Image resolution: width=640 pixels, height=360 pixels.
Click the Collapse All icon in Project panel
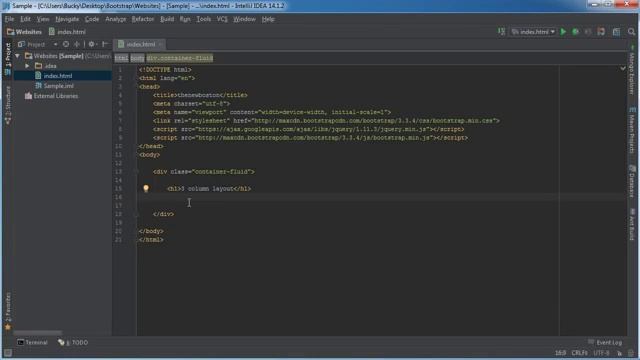[x=77, y=44]
